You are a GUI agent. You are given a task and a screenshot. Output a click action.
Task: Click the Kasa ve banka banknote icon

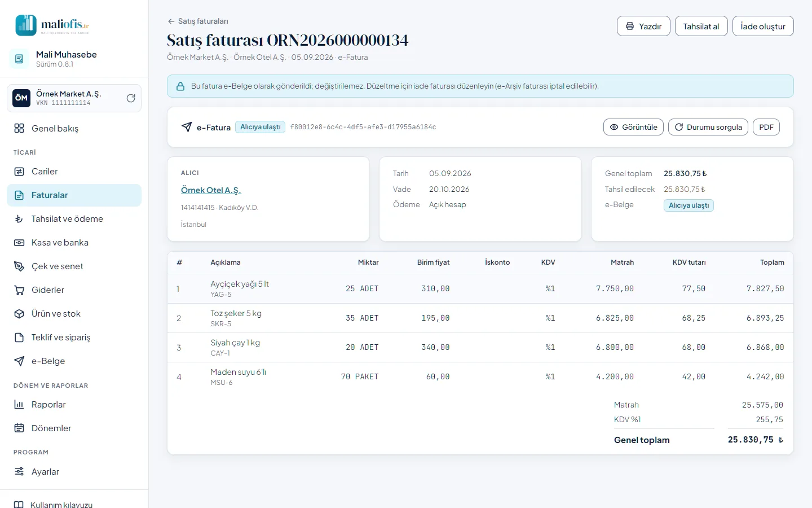pos(19,243)
